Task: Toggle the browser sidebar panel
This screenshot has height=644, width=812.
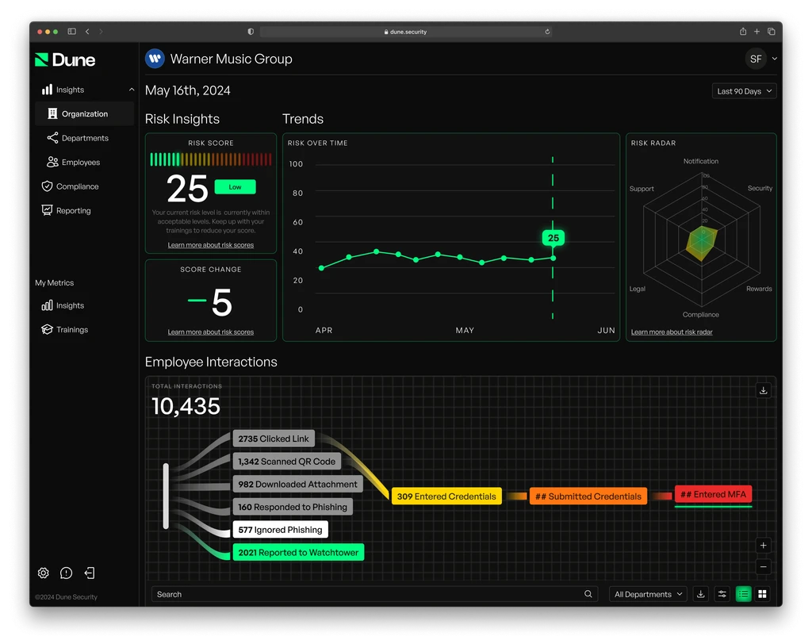Action: coord(72,32)
